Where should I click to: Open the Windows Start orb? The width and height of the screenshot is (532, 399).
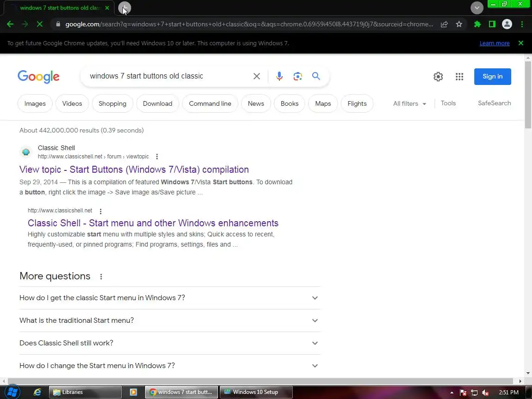click(12, 392)
